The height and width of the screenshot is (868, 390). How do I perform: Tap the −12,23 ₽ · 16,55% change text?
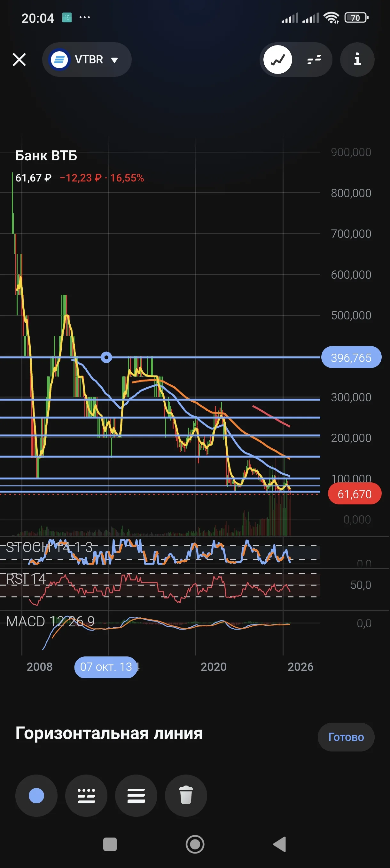102,178
